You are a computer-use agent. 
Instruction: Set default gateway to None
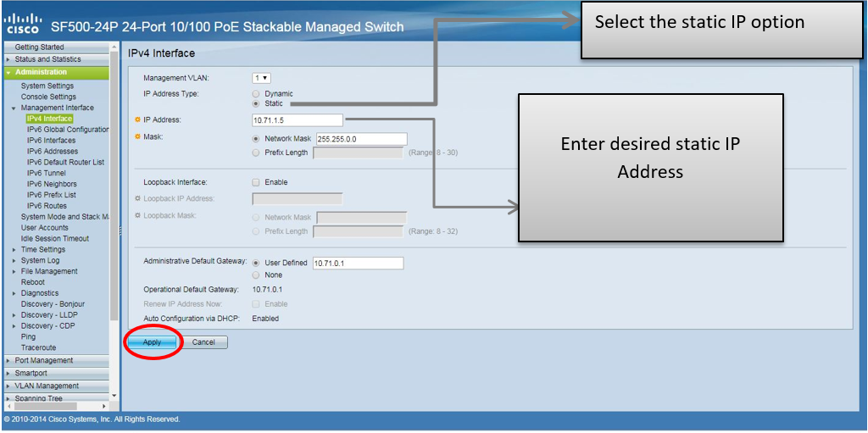pos(256,275)
